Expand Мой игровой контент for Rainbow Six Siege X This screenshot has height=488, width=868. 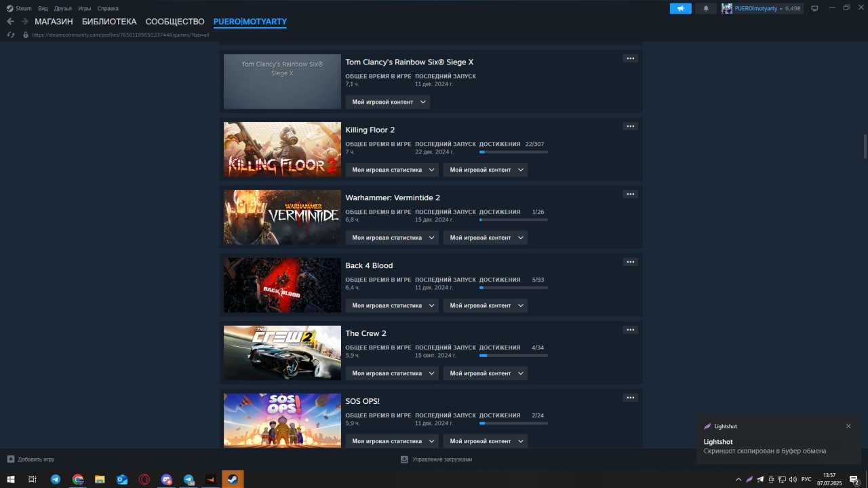[388, 102]
